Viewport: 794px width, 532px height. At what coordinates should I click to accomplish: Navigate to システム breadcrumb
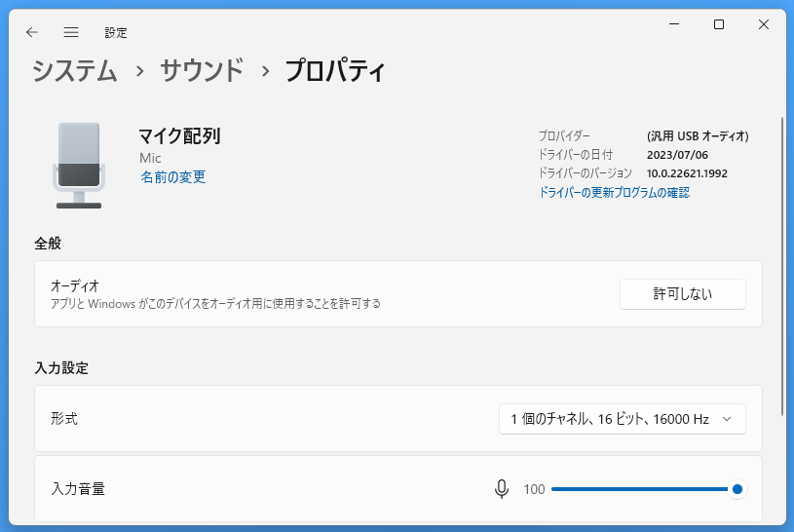coord(75,71)
